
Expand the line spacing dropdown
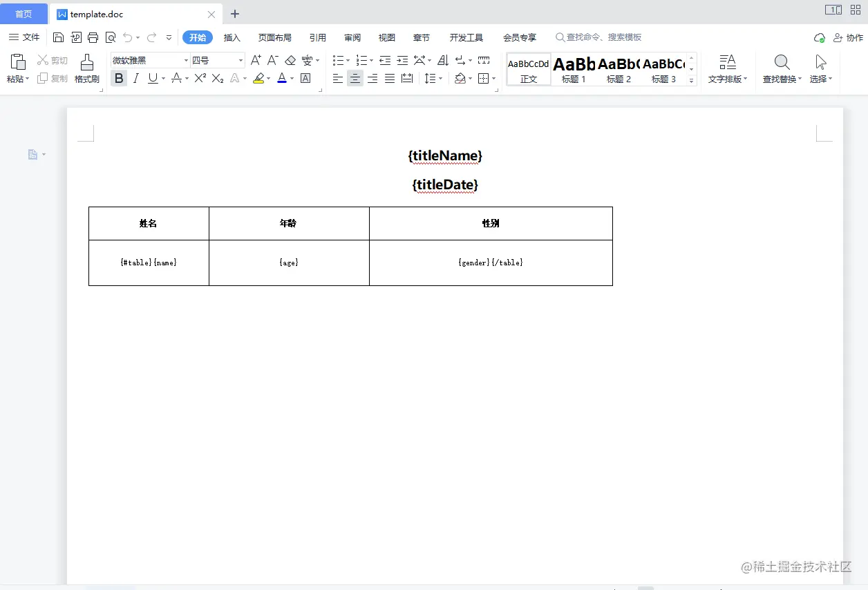441,79
